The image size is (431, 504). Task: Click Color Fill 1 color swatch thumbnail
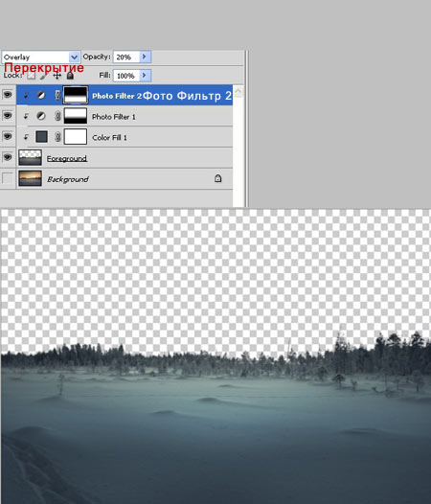41,137
